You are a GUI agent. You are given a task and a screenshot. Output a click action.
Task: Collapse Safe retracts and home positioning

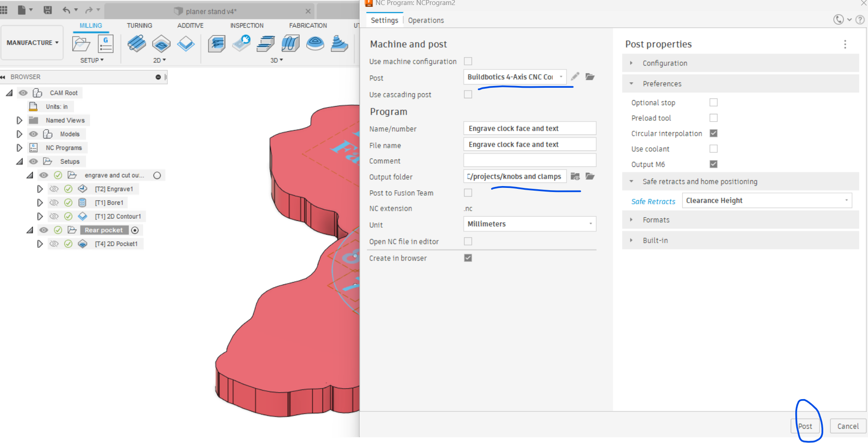(741, 181)
